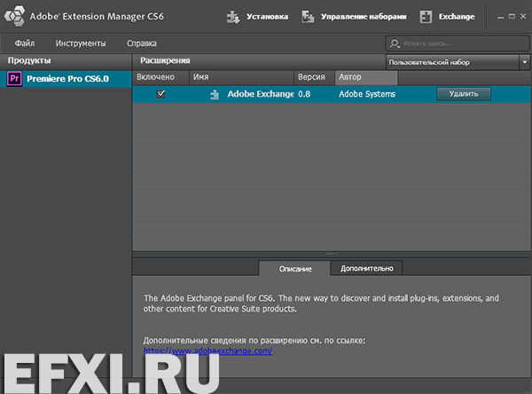Select Premiere Pro CS6.0 in products
The image size is (532, 394).
[66, 79]
